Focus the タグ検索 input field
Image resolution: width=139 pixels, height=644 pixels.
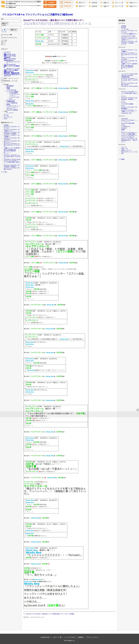pyautogui.click(x=11, y=27)
